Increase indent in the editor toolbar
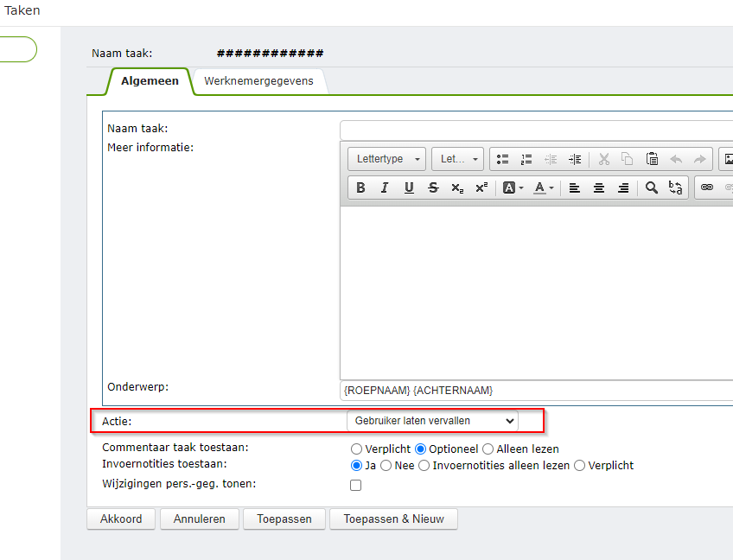This screenshot has height=560, width=733. pyautogui.click(x=575, y=159)
